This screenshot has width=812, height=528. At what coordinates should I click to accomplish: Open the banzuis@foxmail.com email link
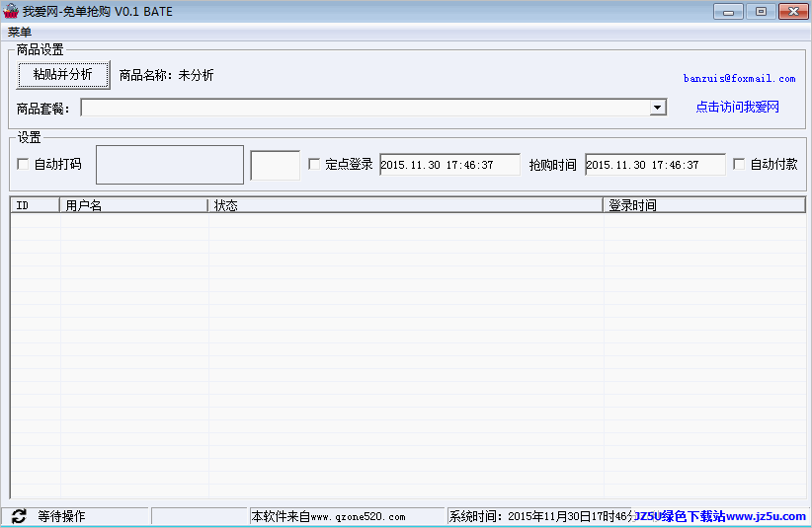pos(740,79)
